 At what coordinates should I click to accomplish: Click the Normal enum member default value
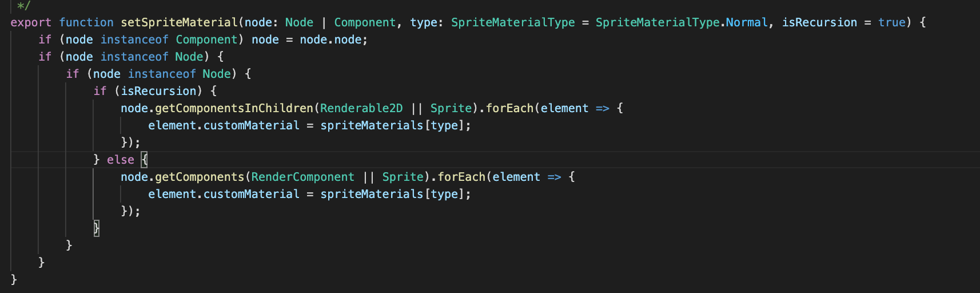(747, 22)
